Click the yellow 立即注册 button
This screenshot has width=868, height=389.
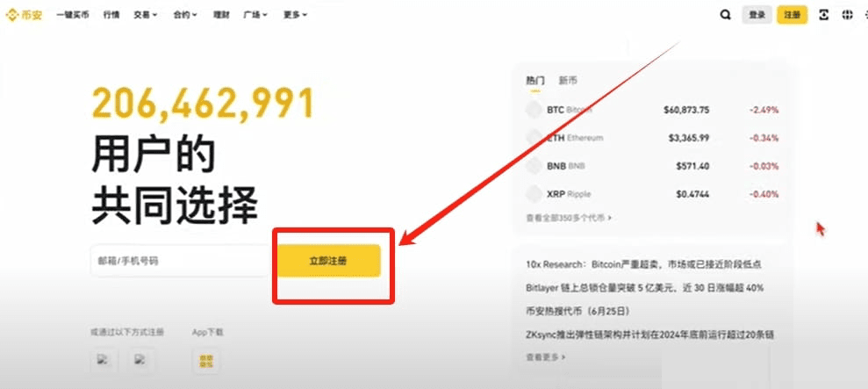[x=328, y=261]
